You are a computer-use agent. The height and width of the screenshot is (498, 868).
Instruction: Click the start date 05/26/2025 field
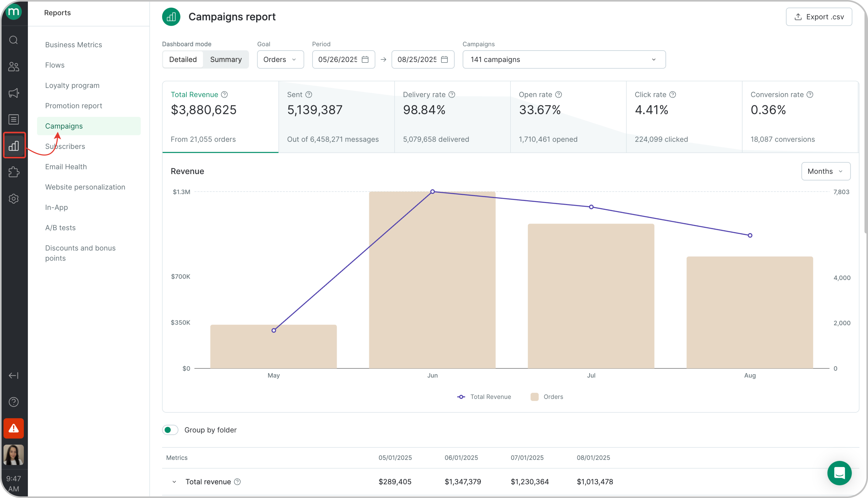343,60
